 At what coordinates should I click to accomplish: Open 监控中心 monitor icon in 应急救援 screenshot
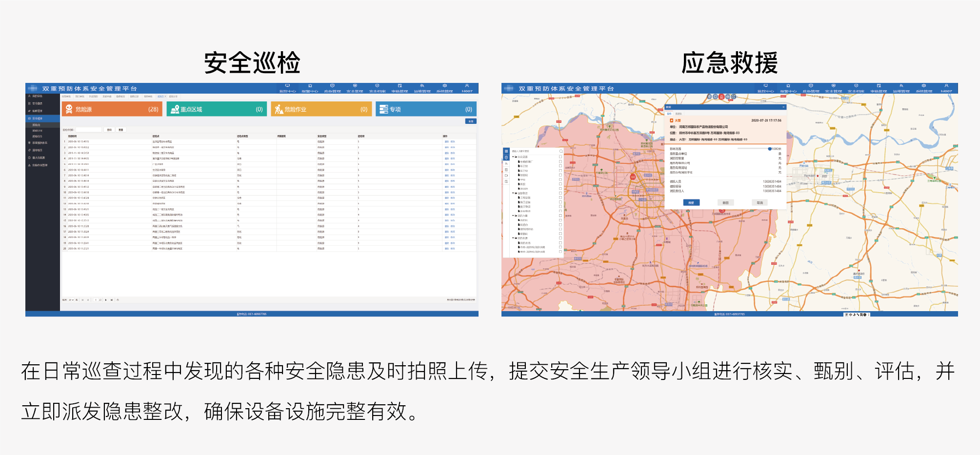click(765, 86)
